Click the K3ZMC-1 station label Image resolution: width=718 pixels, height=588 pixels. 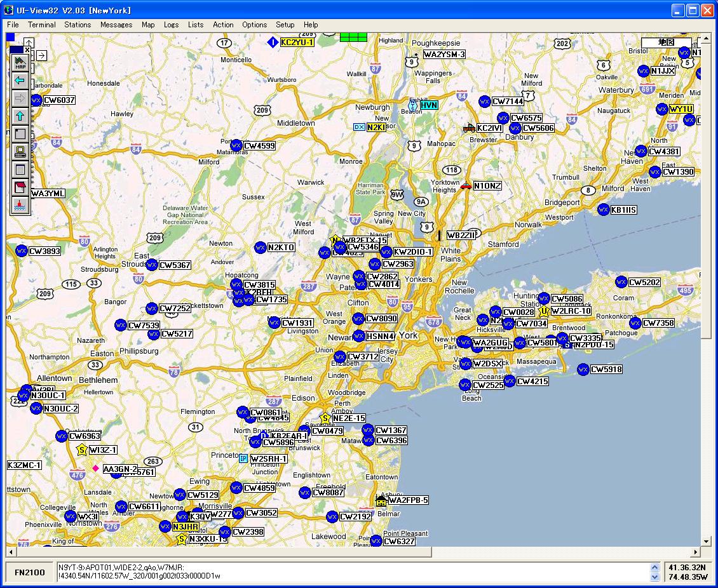[24, 465]
